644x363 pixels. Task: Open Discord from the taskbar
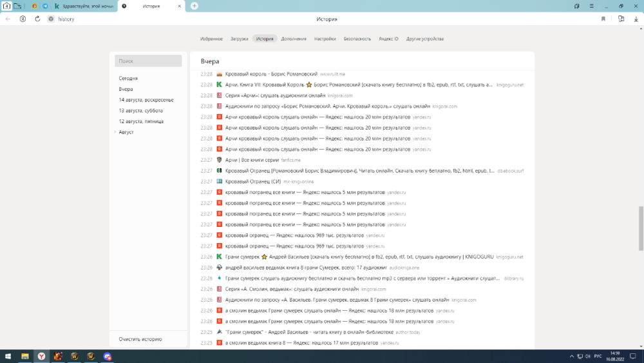coord(107,356)
